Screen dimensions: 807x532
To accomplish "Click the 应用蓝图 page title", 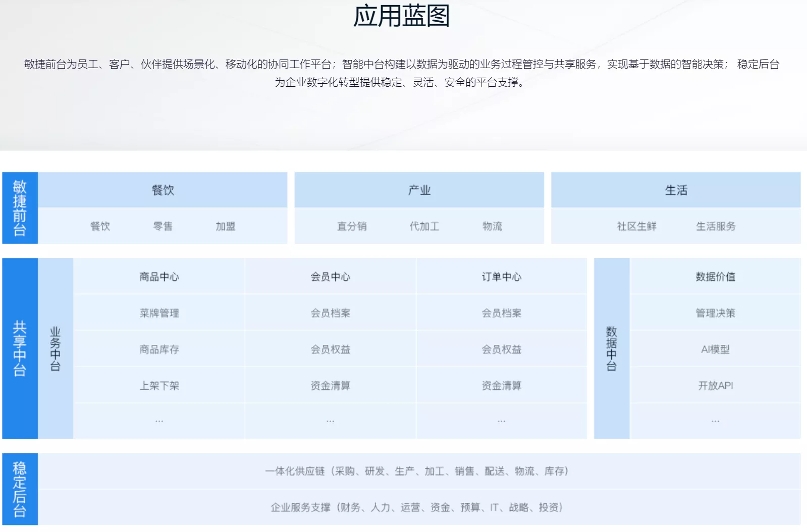I will coord(401,16).
